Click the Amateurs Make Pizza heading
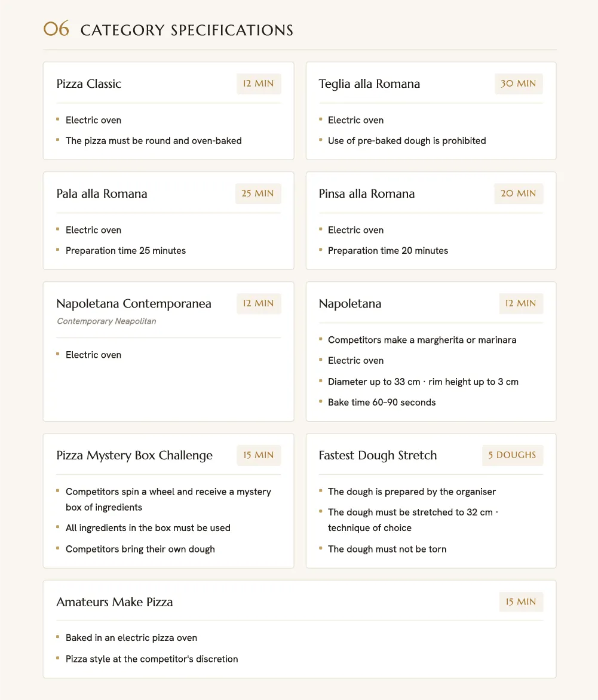Screen dimensions: 598x700 click(114, 602)
